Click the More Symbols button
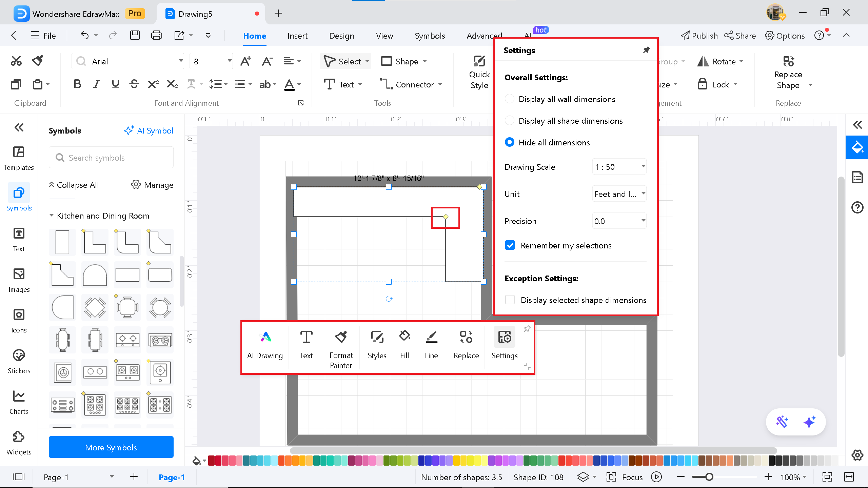The image size is (868, 488). point(111,447)
